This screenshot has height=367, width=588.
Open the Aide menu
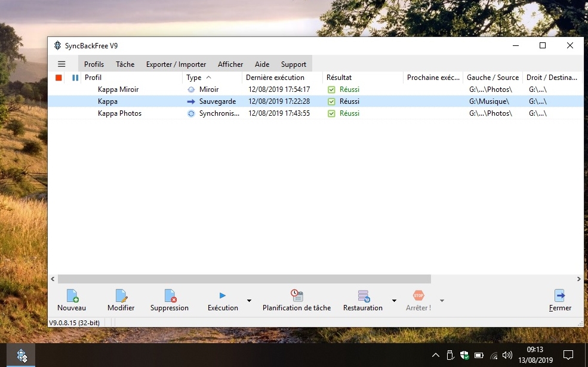pyautogui.click(x=261, y=64)
